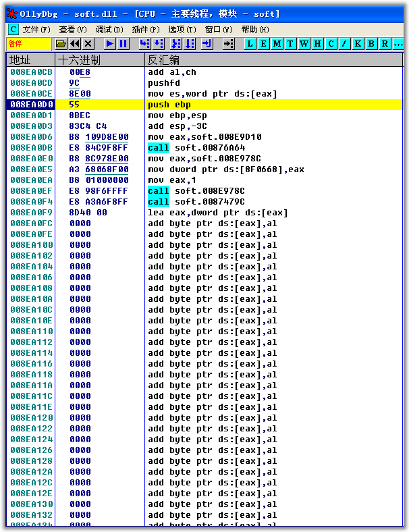Screen dimensions: 409x532
Task: Select hex bytes 8E00
Action: click(x=80, y=94)
